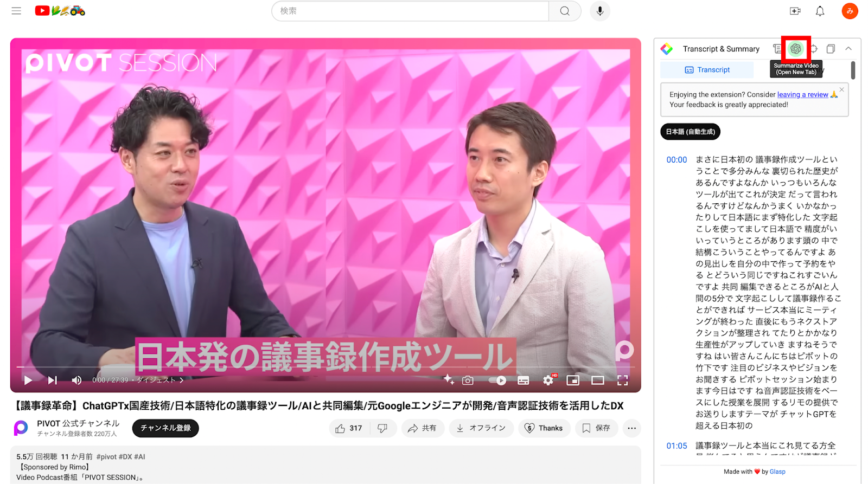
Task: Open the "leaving a review" link
Action: click(x=802, y=95)
